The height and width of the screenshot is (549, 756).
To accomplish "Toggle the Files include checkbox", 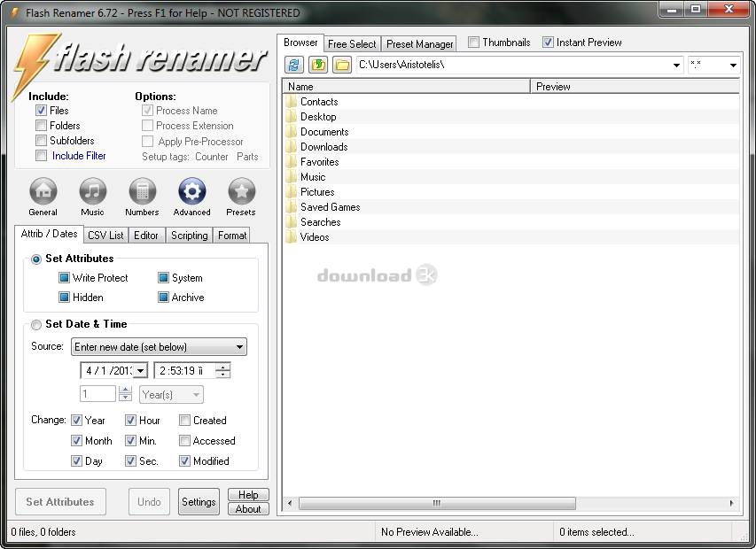I will click(41, 111).
